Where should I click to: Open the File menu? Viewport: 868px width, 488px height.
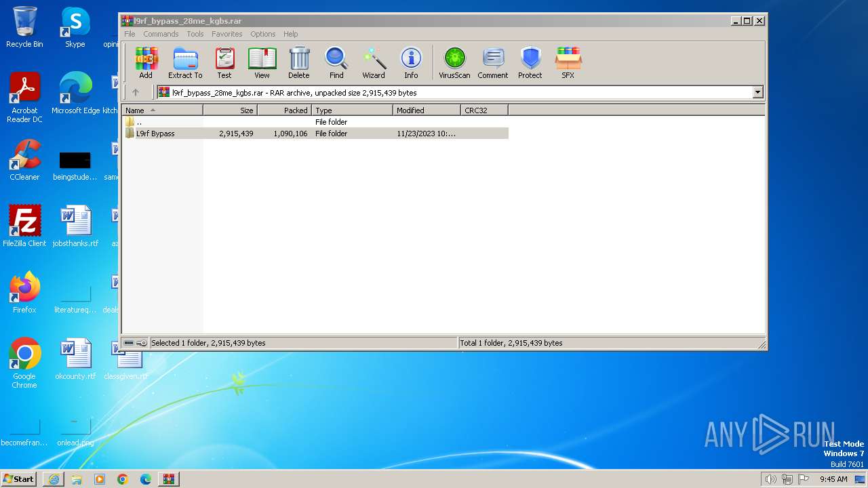(x=130, y=34)
